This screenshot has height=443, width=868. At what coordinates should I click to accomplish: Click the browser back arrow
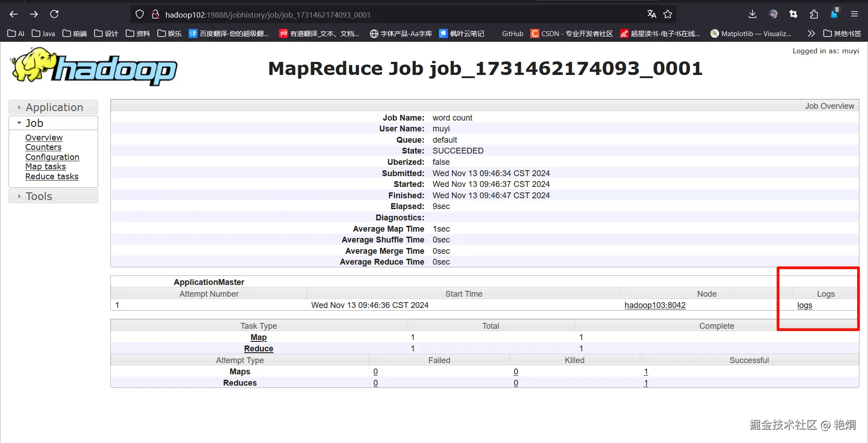tap(14, 14)
